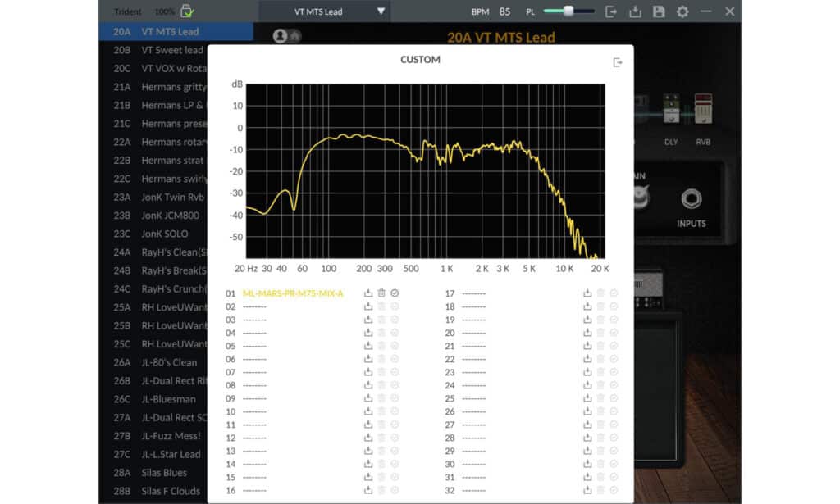The image size is (840, 504).
Task: Import an IR file into slot 28
Action: tap(587, 438)
